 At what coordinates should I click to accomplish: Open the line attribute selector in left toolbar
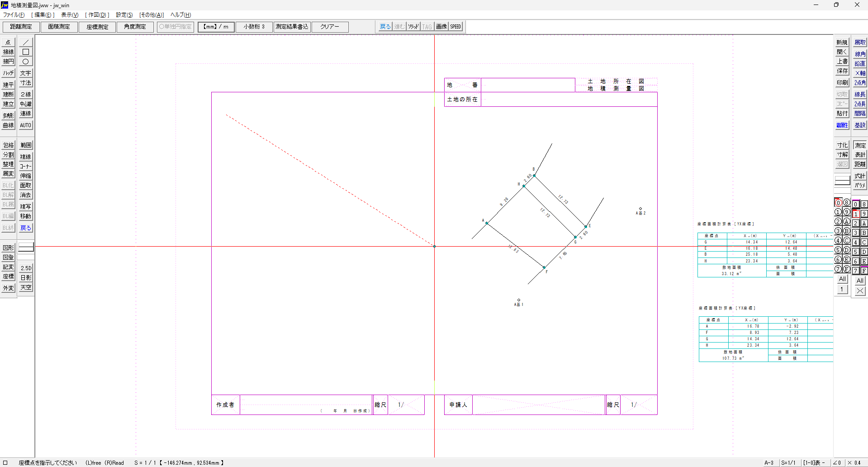[26, 247]
